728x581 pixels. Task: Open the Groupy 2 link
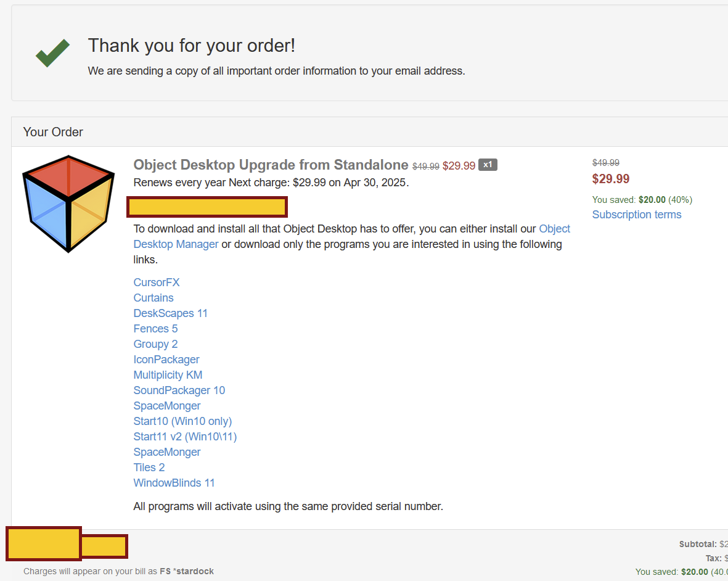[155, 344]
